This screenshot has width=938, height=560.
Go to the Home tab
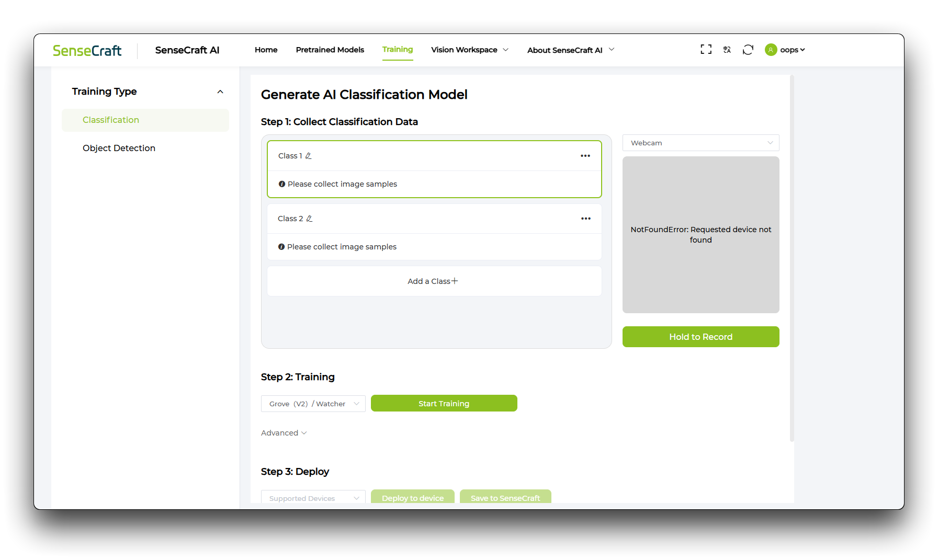266,50
